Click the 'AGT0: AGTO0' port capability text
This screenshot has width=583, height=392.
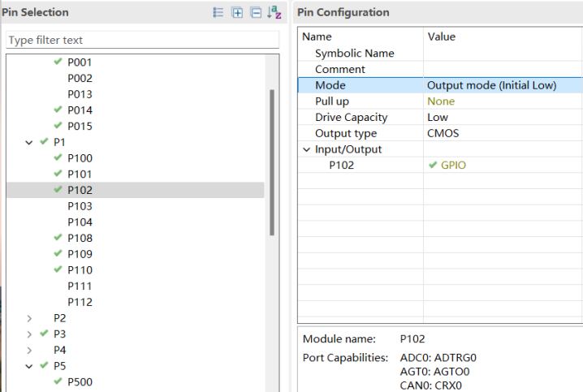click(x=434, y=372)
